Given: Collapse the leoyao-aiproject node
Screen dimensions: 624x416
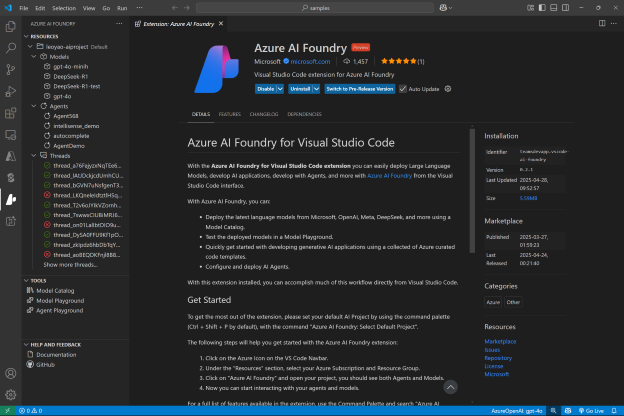Looking at the screenshot, I should click(x=30, y=47).
